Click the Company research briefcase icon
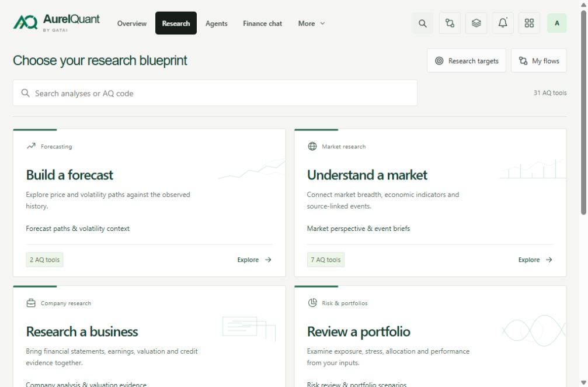 pyautogui.click(x=31, y=303)
